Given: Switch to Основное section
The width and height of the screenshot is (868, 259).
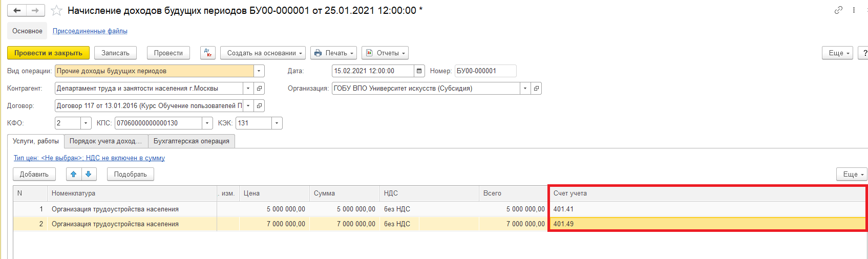Looking at the screenshot, I should tap(27, 31).
